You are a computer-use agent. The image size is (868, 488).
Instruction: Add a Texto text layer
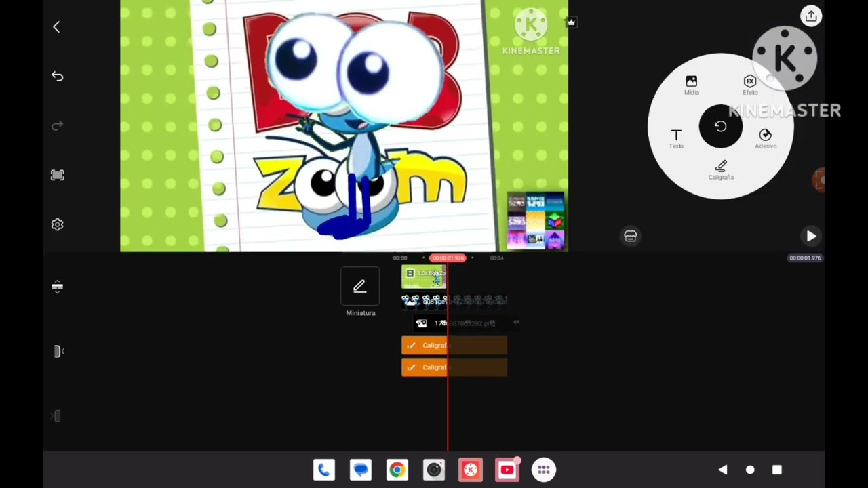click(x=676, y=139)
